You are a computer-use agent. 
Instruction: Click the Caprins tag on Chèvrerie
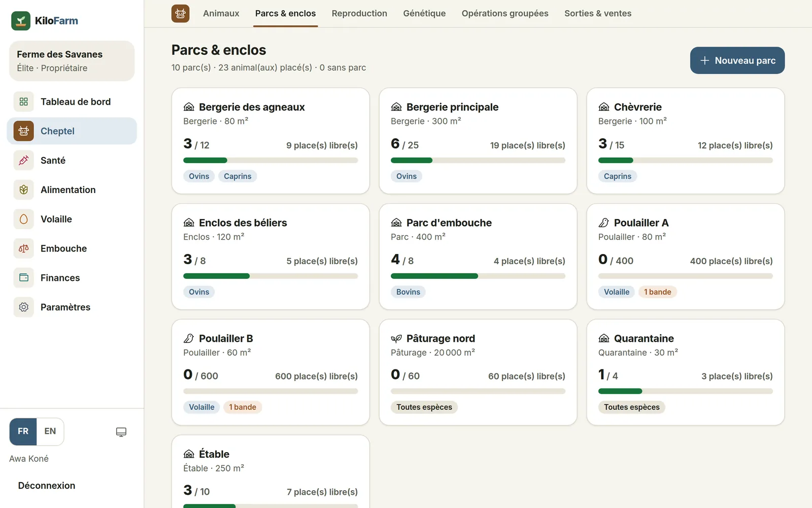coord(618,176)
